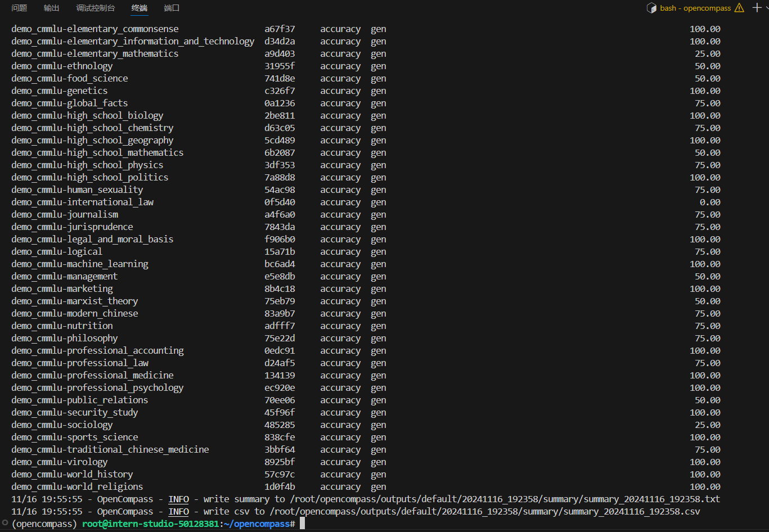Screen dimensions: 769x532
Task: Click accuracy in high_school_mathematics row
Action: [340, 152]
